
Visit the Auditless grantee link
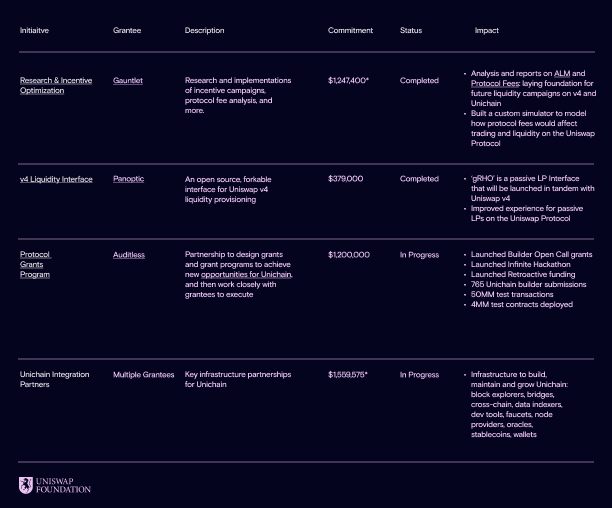click(128, 255)
